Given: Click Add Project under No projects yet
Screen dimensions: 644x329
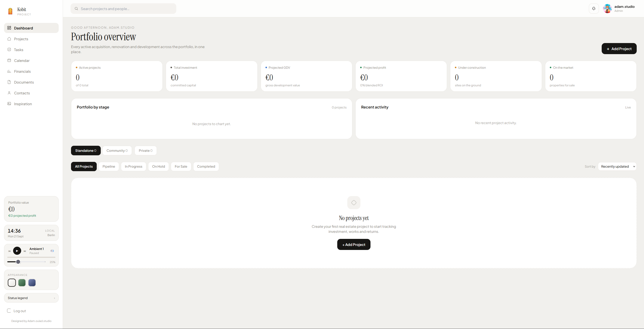Looking at the screenshot, I should 354,244.
